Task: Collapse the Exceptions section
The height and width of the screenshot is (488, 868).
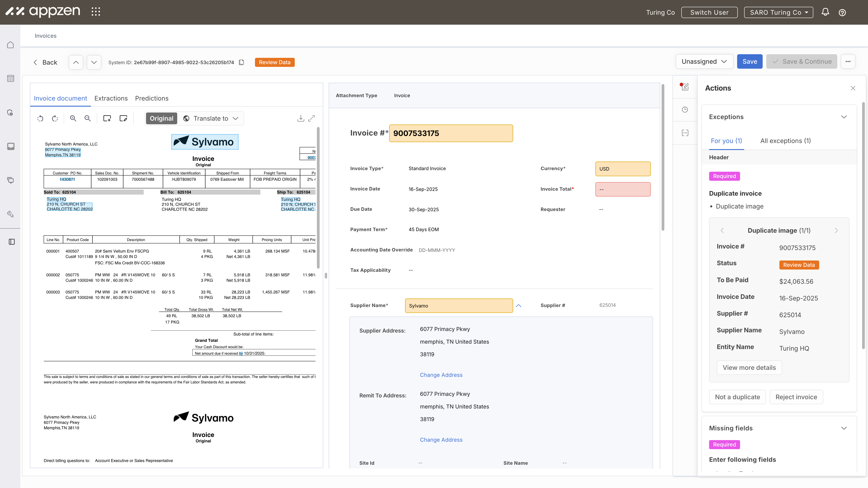Action: pos(844,117)
